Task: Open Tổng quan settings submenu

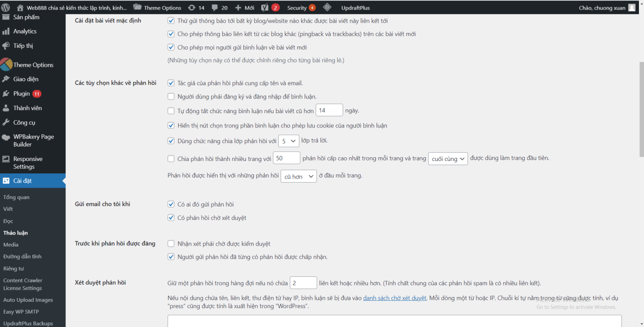Action: pyautogui.click(x=17, y=197)
